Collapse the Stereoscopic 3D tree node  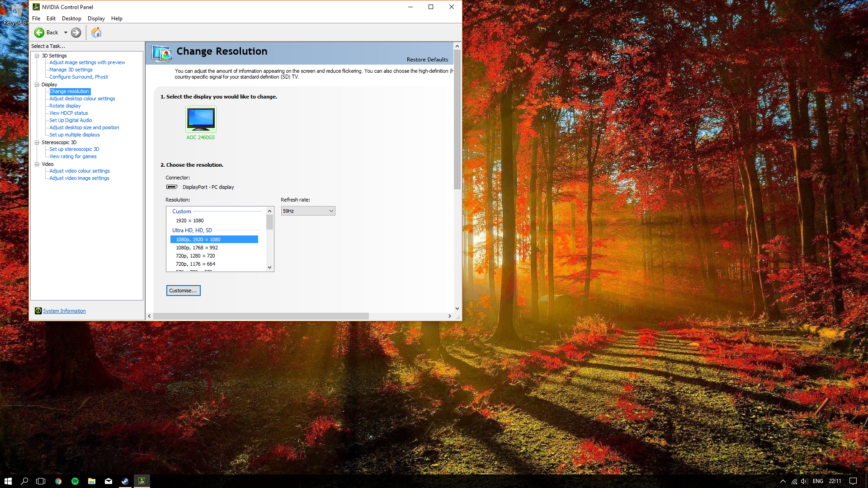pos(37,142)
